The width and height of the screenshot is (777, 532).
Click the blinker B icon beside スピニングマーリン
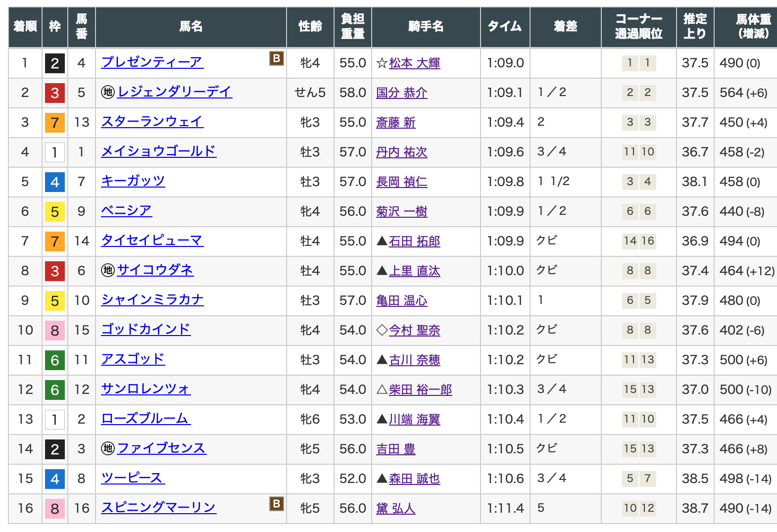(276, 504)
